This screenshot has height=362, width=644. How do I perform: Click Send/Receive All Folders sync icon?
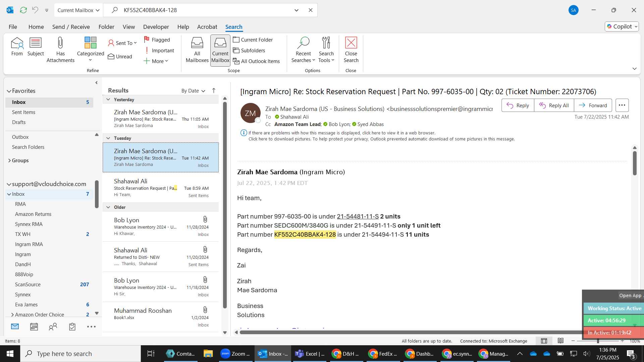point(23,10)
